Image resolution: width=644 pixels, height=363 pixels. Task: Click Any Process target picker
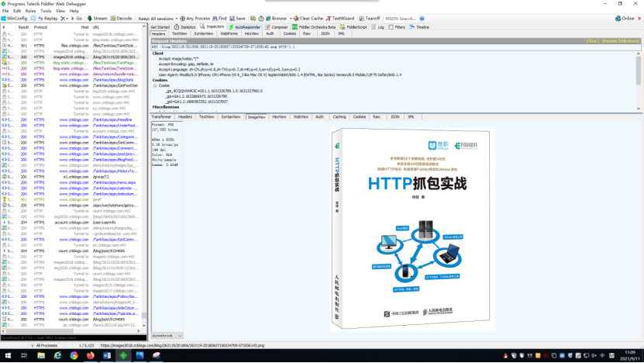[195, 19]
